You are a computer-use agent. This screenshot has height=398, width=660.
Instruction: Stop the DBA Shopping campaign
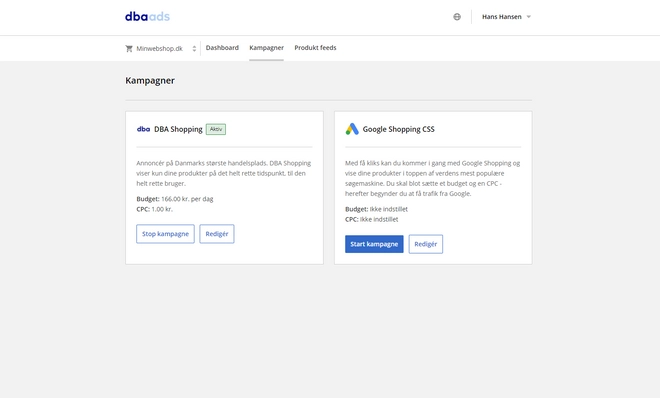pyautogui.click(x=165, y=234)
